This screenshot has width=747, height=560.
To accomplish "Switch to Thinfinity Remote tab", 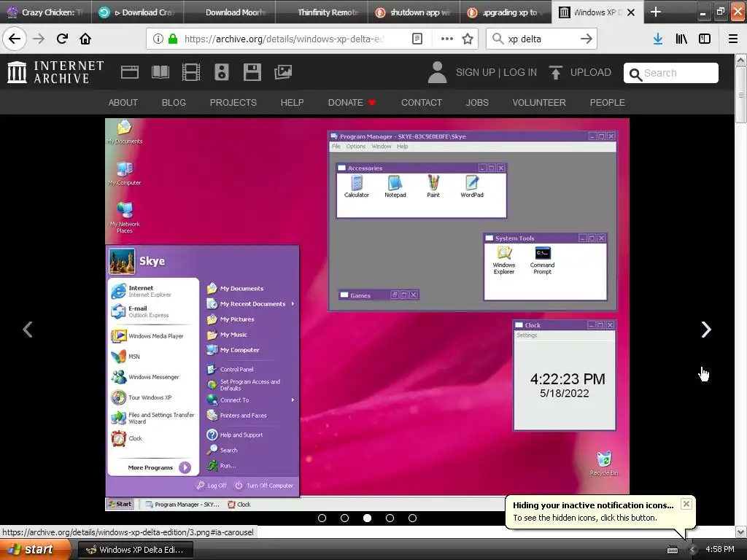I will 322,12.
